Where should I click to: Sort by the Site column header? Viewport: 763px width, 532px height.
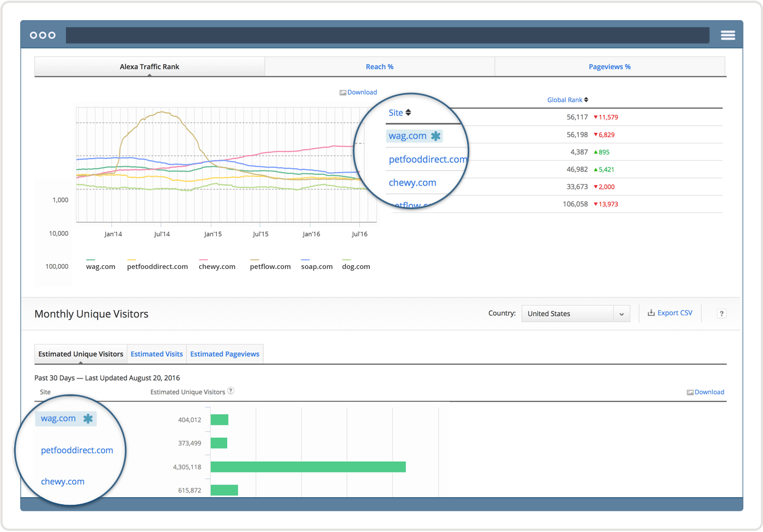pyautogui.click(x=399, y=113)
